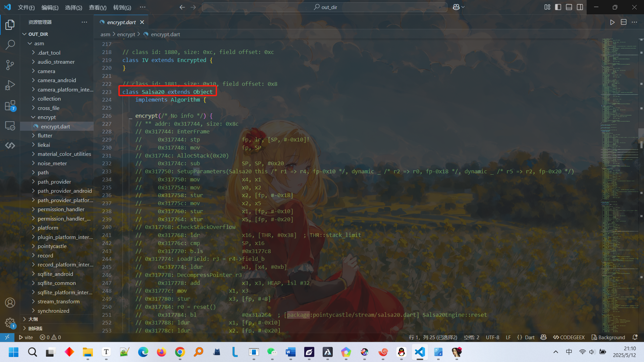Go forward with the right arrow
Image resolution: width=644 pixels, height=362 pixels.
193,7
